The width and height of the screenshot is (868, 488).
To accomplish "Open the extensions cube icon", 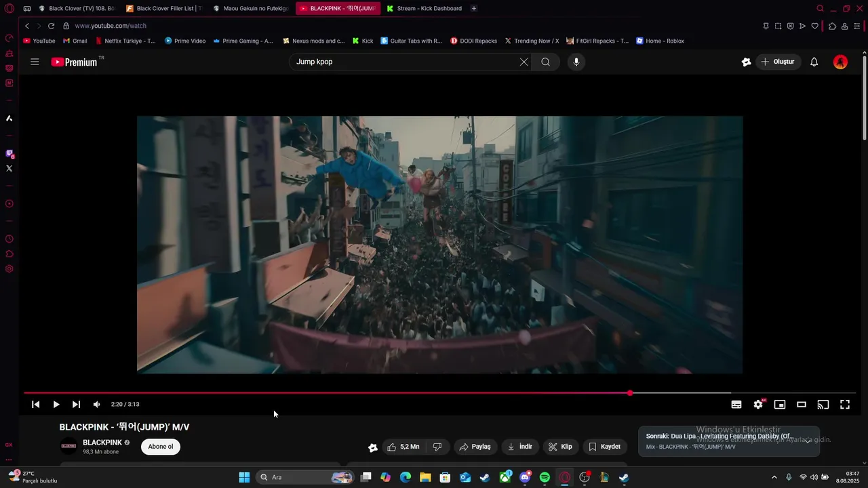I will [x=832, y=26].
